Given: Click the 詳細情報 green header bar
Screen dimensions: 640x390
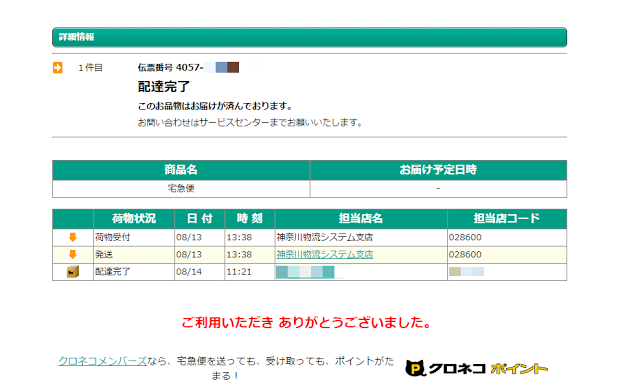Looking at the screenshot, I should (309, 37).
